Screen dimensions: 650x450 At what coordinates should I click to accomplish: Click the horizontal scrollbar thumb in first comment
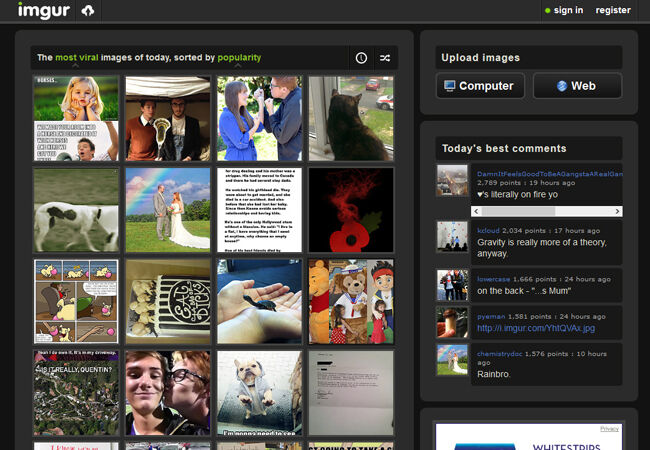518,211
